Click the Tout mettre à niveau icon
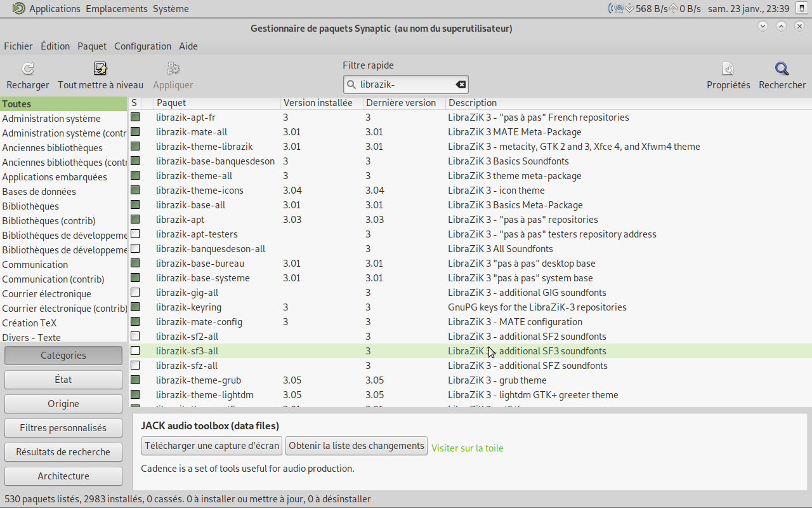 tap(100, 69)
